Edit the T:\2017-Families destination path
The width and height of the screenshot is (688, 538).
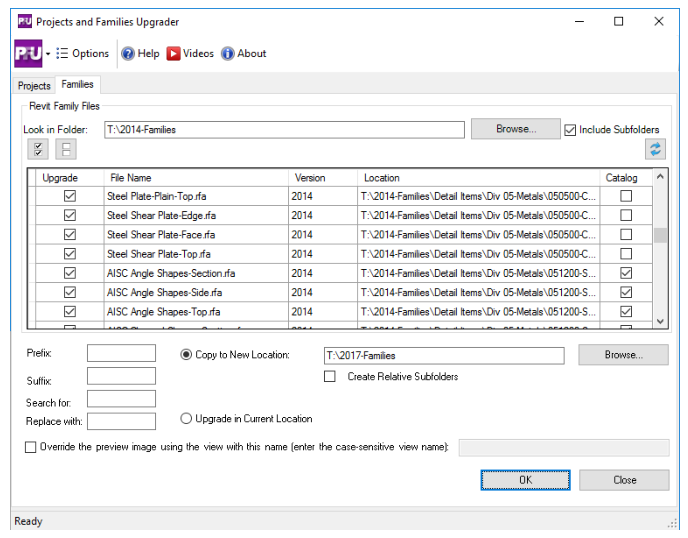(444, 356)
